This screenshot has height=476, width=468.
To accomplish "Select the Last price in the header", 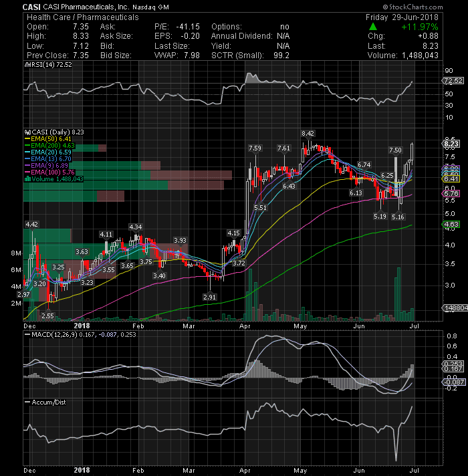I will click(431, 46).
